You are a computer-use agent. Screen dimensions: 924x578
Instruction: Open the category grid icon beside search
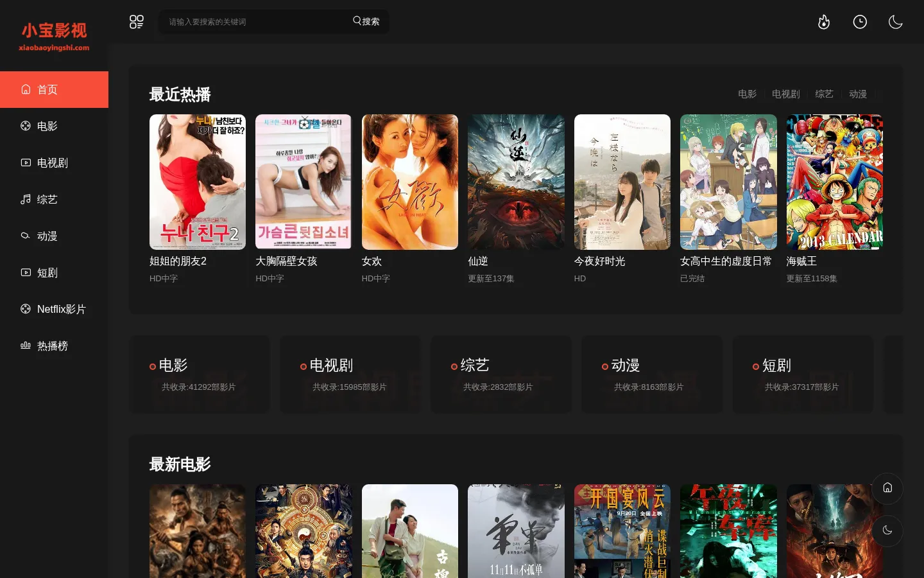(x=137, y=22)
